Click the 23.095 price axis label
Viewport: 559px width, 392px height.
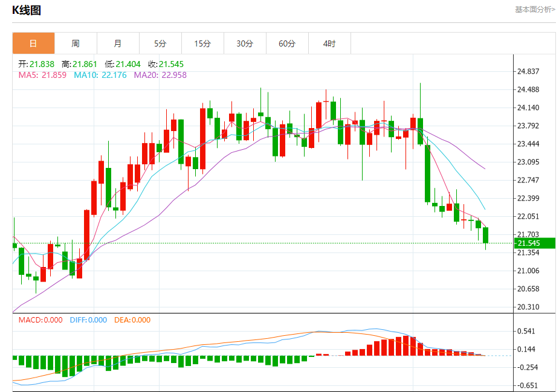(x=528, y=162)
